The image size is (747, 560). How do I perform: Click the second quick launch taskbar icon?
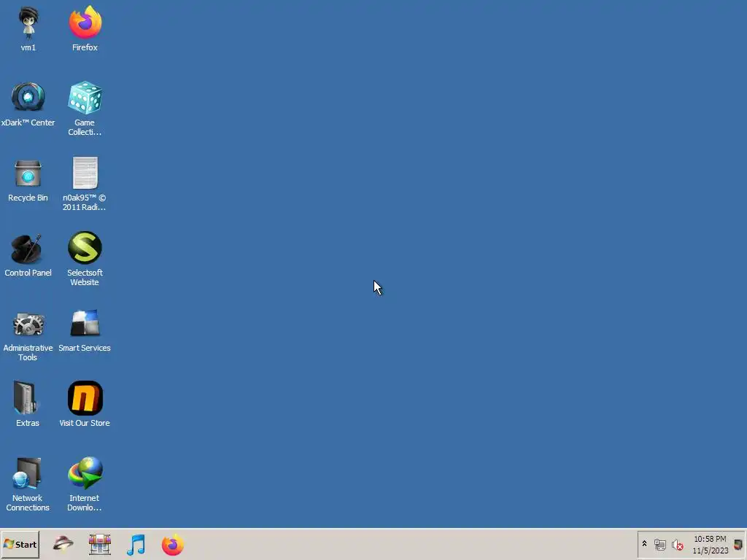(99, 544)
